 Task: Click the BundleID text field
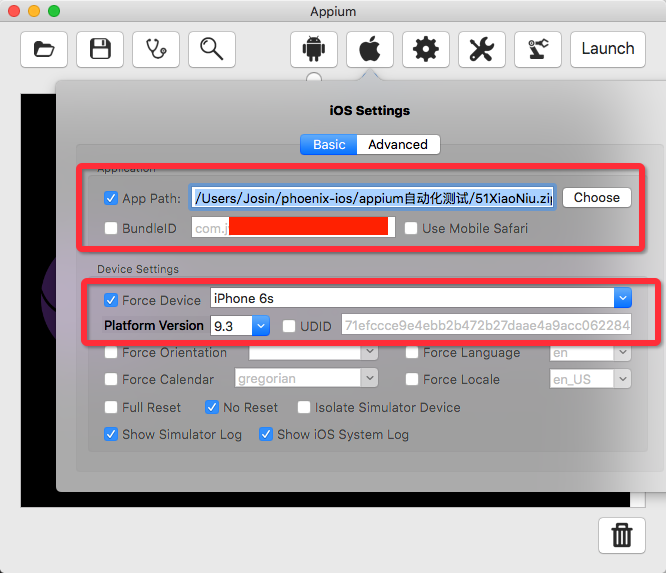click(x=293, y=227)
